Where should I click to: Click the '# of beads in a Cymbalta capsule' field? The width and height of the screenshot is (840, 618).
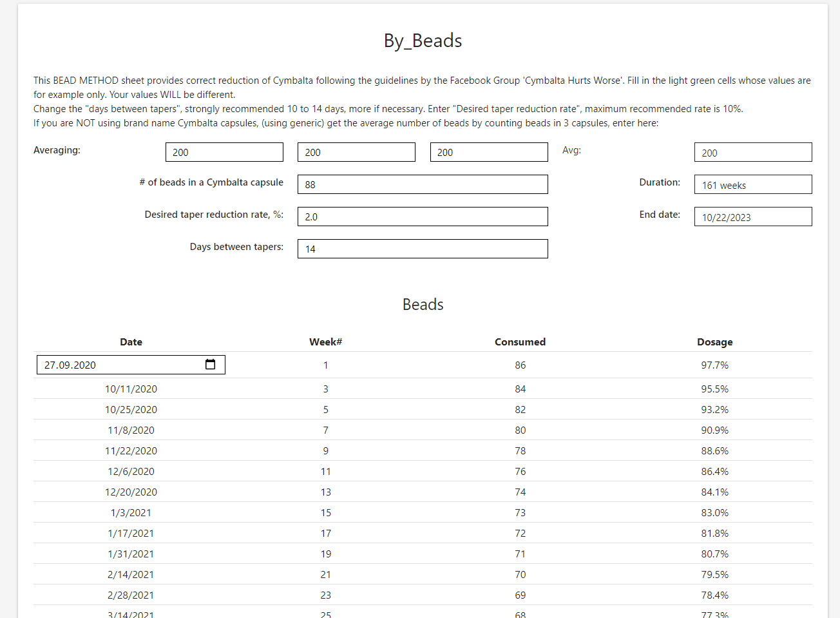pos(423,184)
